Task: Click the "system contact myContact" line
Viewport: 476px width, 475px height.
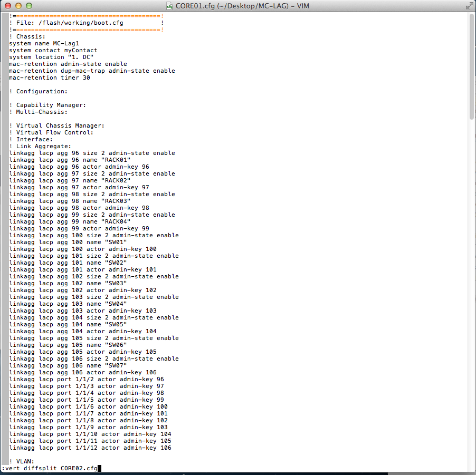Action: click(x=53, y=51)
